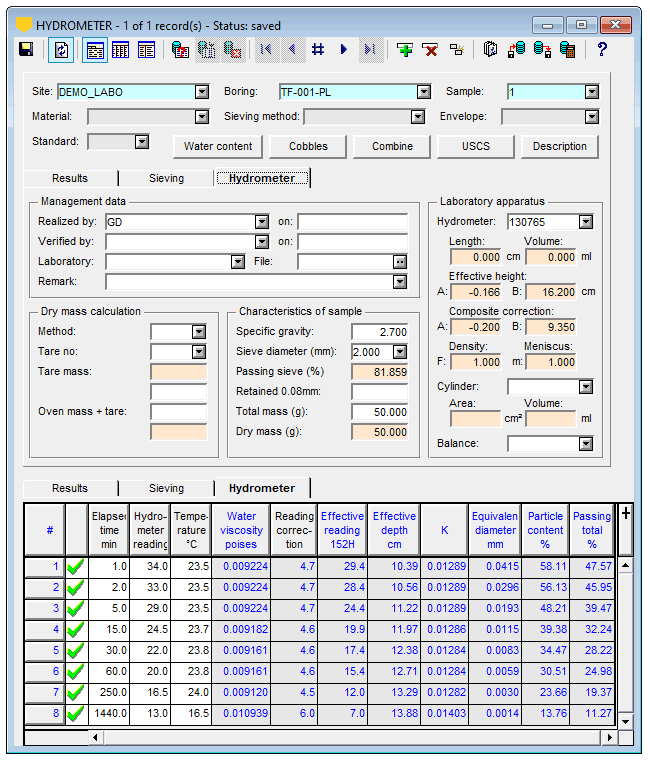Click the database calculator icon
Viewport: 650px width, 762px height.
tap(567, 50)
